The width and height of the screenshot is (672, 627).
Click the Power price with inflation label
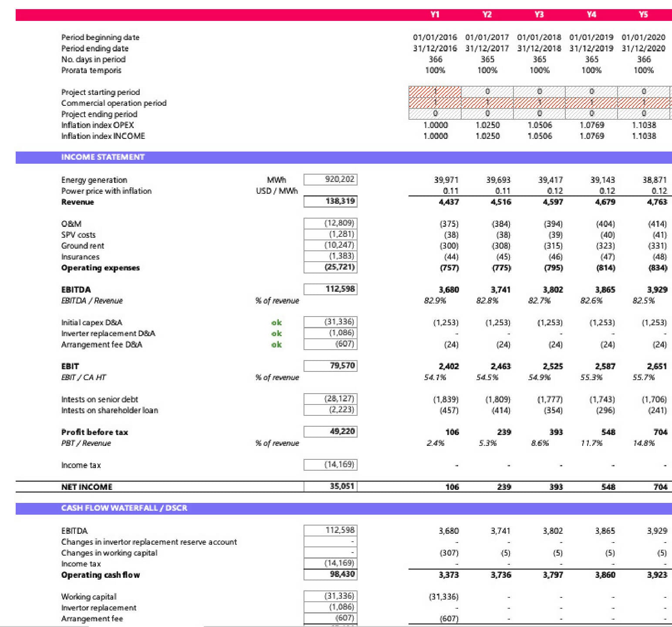click(x=106, y=191)
